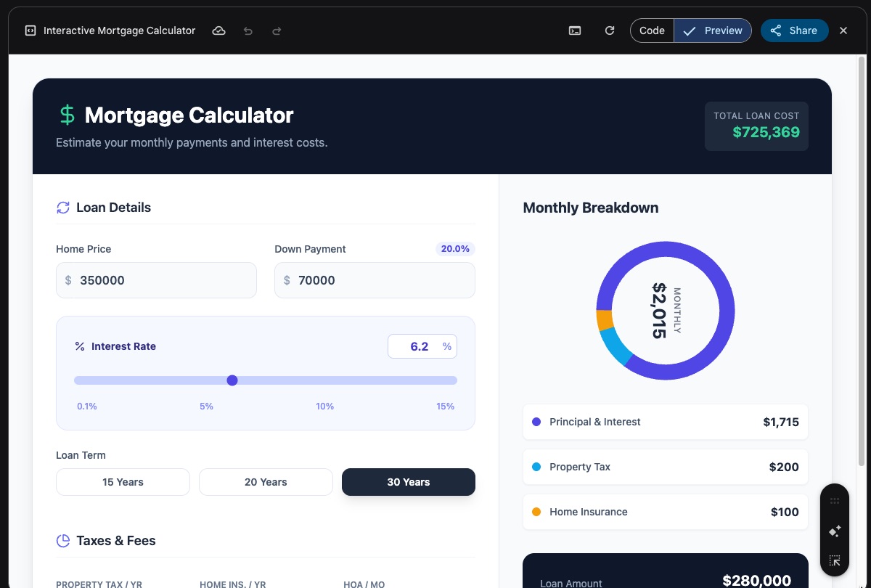
Task: Select the 15 Years loan term
Action: point(123,482)
